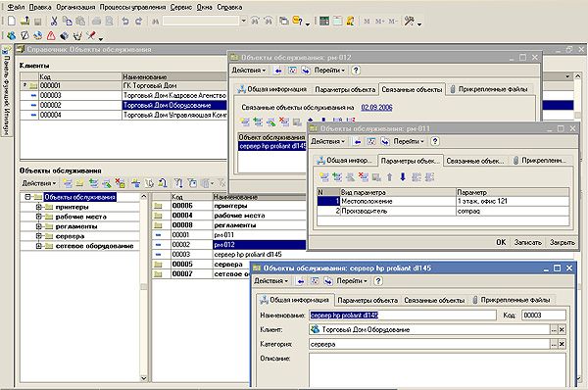Click the down scroll arrow of objects tree

[144, 378]
